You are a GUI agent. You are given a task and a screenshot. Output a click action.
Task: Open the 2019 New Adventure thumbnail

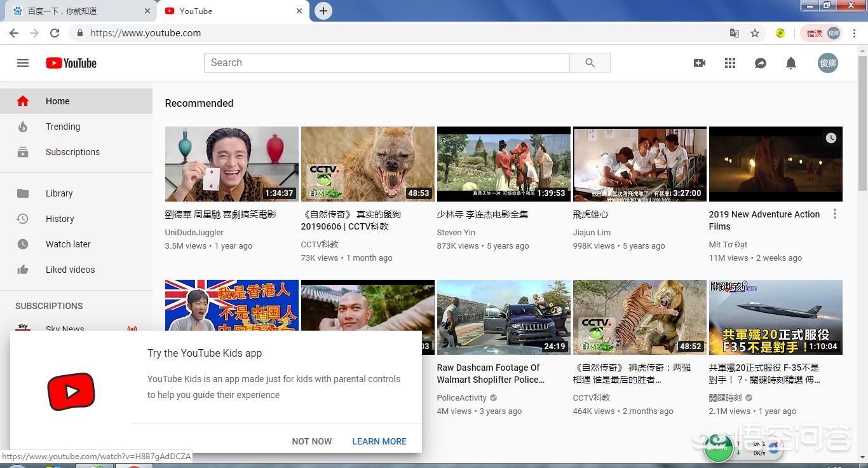776,164
